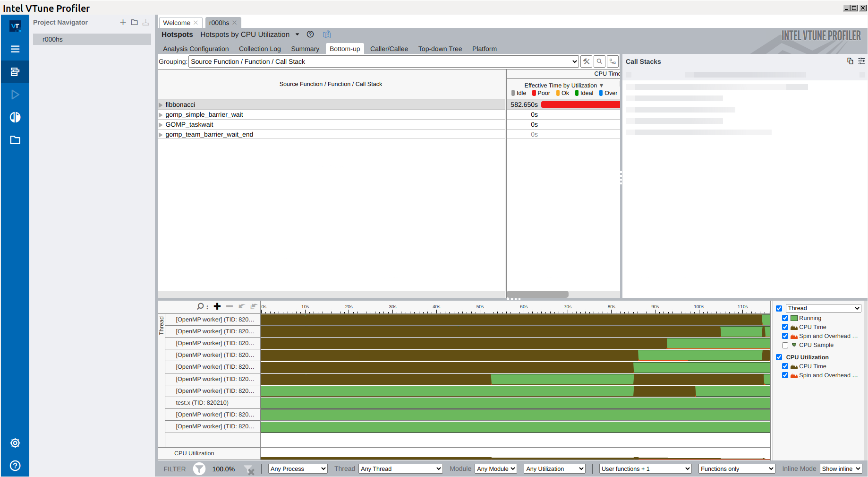This screenshot has height=477, width=868.
Task: Toggle the CPU Utilization checkbox
Action: coord(779,357)
